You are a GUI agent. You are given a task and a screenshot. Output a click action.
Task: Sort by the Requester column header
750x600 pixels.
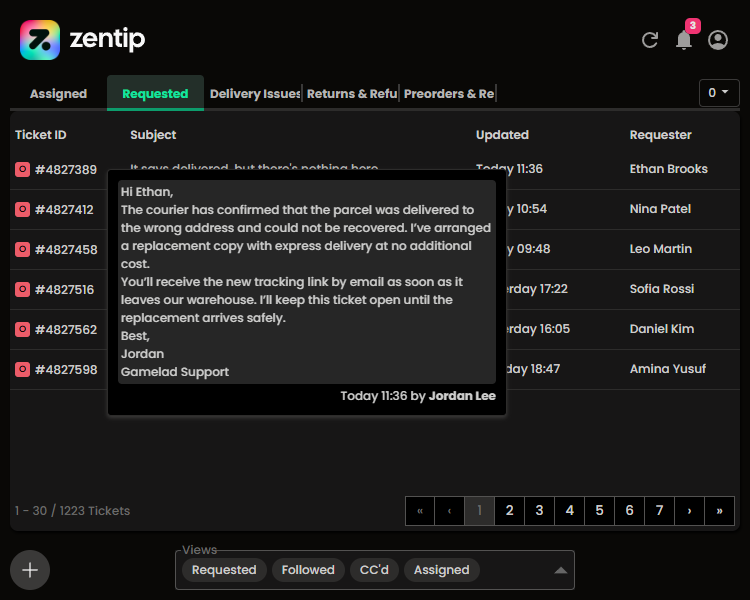(x=661, y=135)
